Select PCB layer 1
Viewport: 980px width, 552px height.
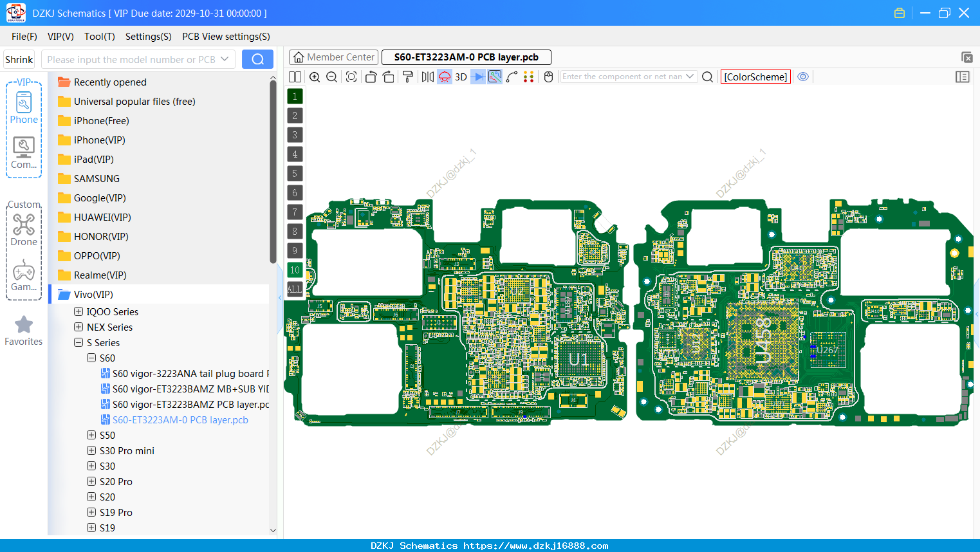[295, 97]
